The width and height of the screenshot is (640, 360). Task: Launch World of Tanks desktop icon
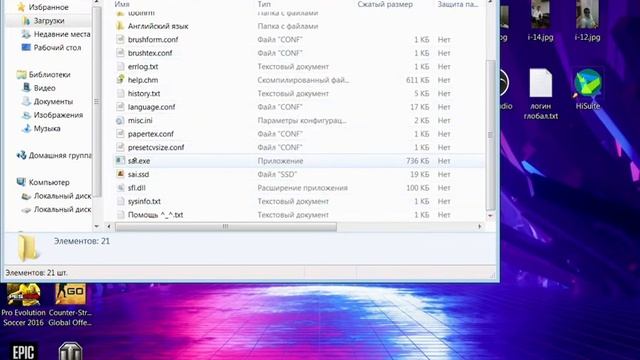pyautogui.click(x=70, y=351)
